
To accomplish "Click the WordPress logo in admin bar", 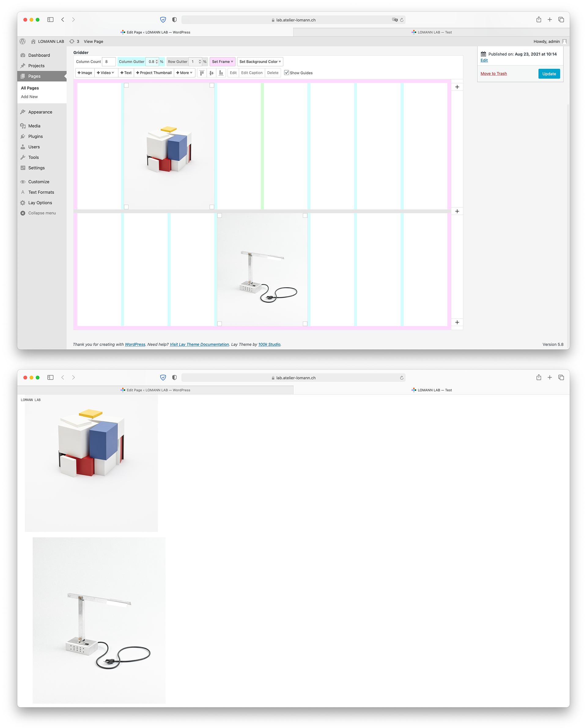I will 23,41.
